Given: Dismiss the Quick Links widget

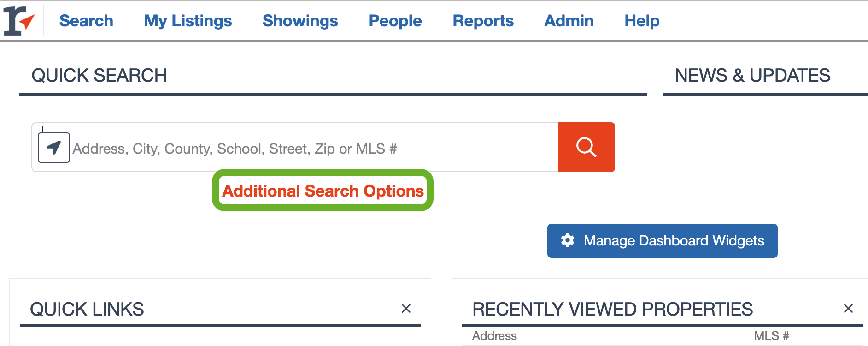Looking at the screenshot, I should point(406,308).
